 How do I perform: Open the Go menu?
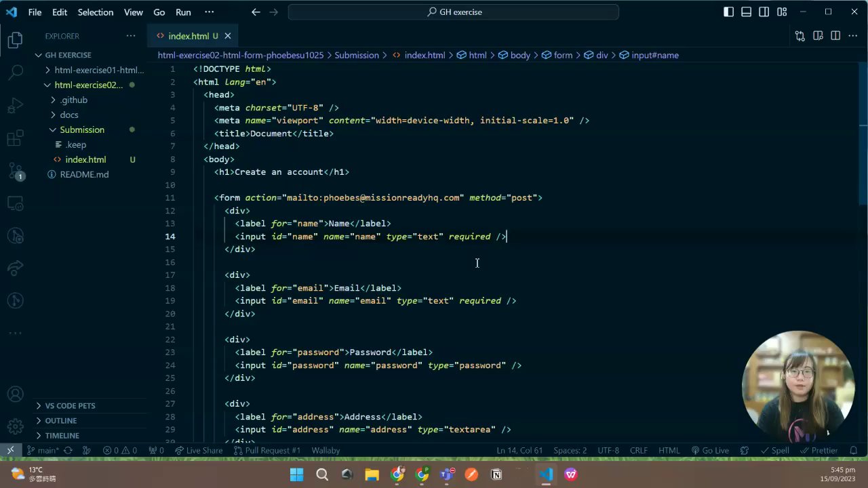(159, 12)
